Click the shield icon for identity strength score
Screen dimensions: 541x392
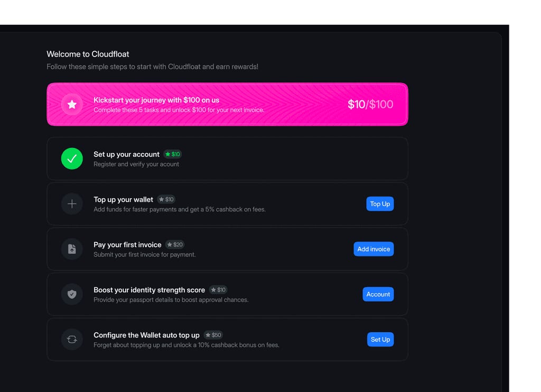tap(72, 294)
